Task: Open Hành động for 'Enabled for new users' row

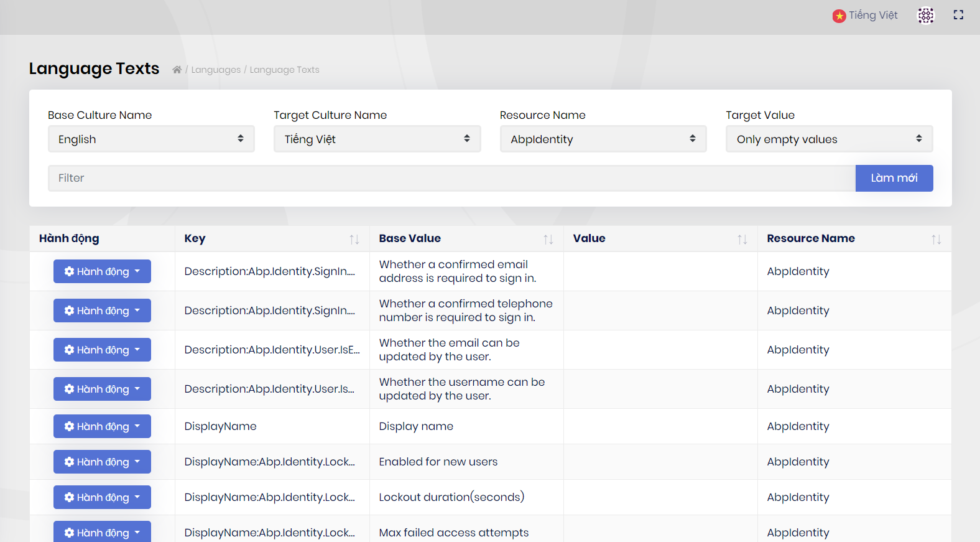Action: pyautogui.click(x=102, y=462)
